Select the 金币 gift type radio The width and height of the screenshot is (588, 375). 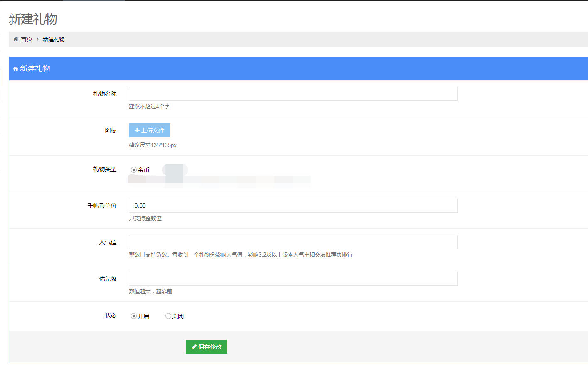tap(134, 170)
